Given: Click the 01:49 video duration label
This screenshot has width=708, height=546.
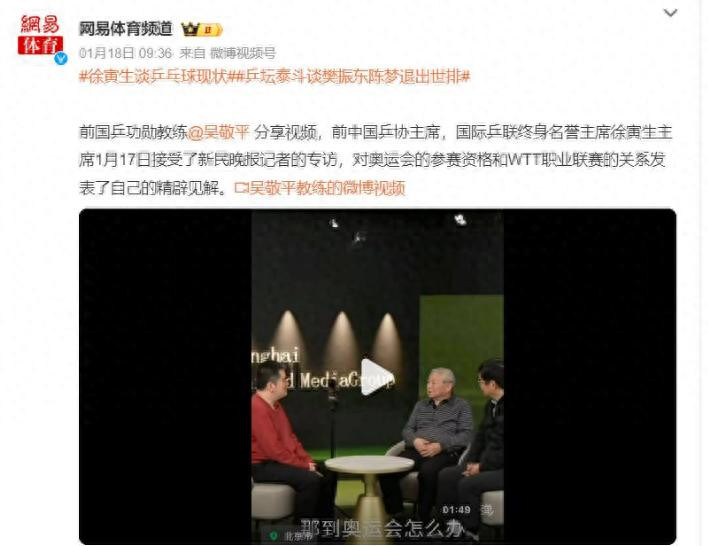Looking at the screenshot, I should click(x=456, y=510).
